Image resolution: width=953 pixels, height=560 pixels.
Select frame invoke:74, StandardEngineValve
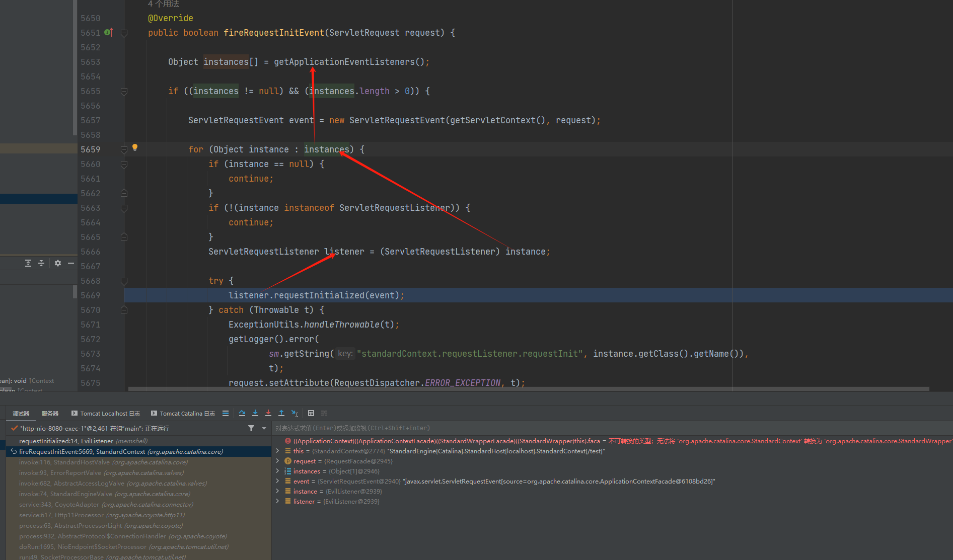click(138, 494)
